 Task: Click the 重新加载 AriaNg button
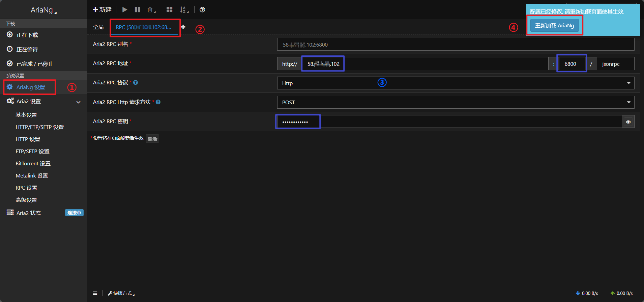(x=554, y=26)
